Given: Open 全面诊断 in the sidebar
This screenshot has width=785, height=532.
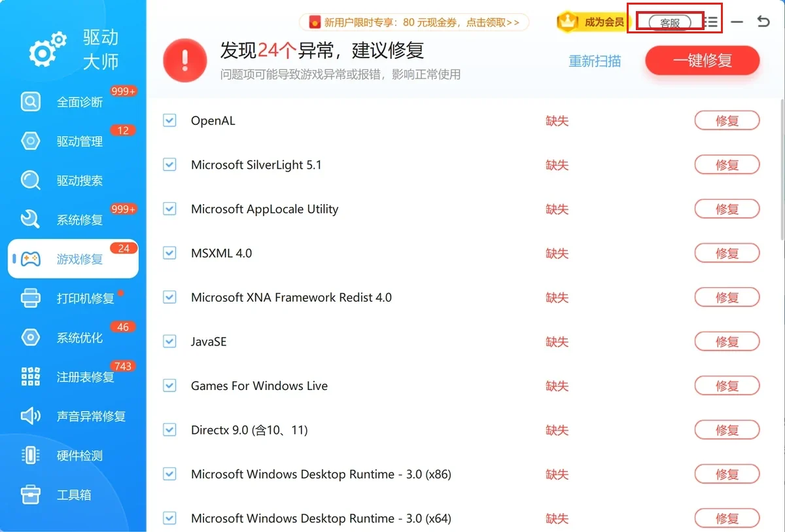Looking at the screenshot, I should coord(73,102).
